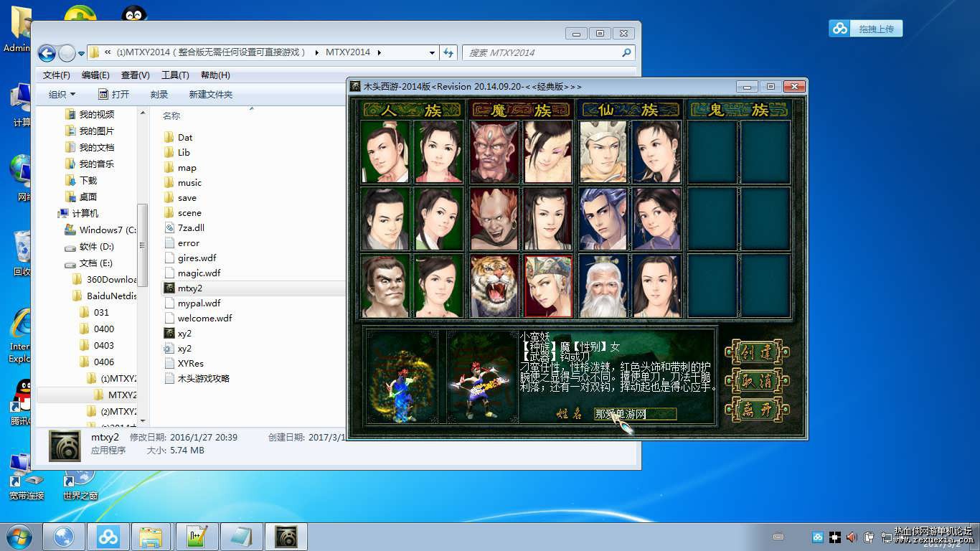The image size is (980, 551).
Task: Select the 031 folder in the tree
Action: click(94, 312)
